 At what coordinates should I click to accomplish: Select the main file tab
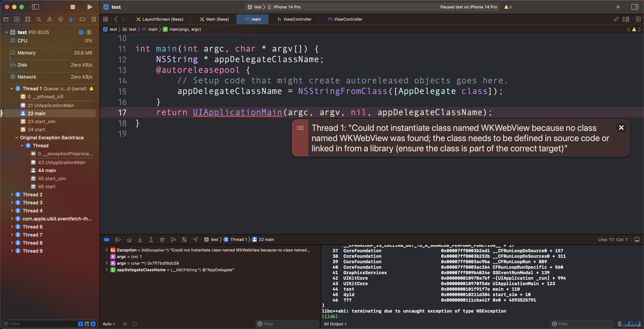(x=253, y=19)
